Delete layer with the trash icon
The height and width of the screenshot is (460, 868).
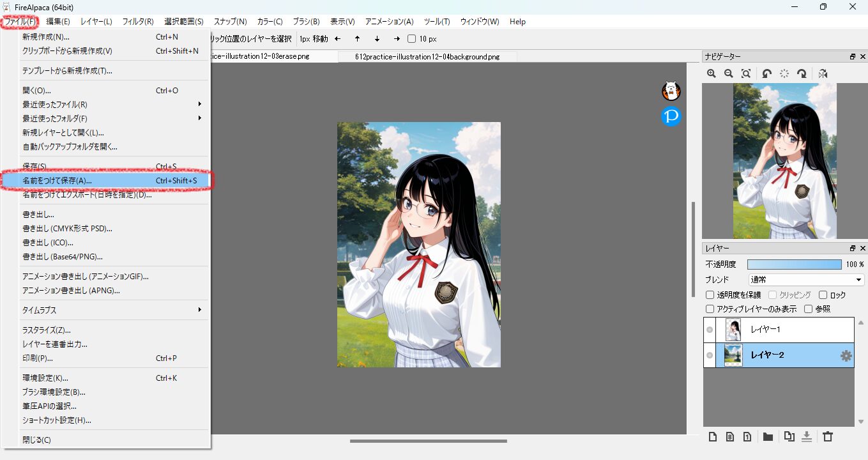[828, 437]
